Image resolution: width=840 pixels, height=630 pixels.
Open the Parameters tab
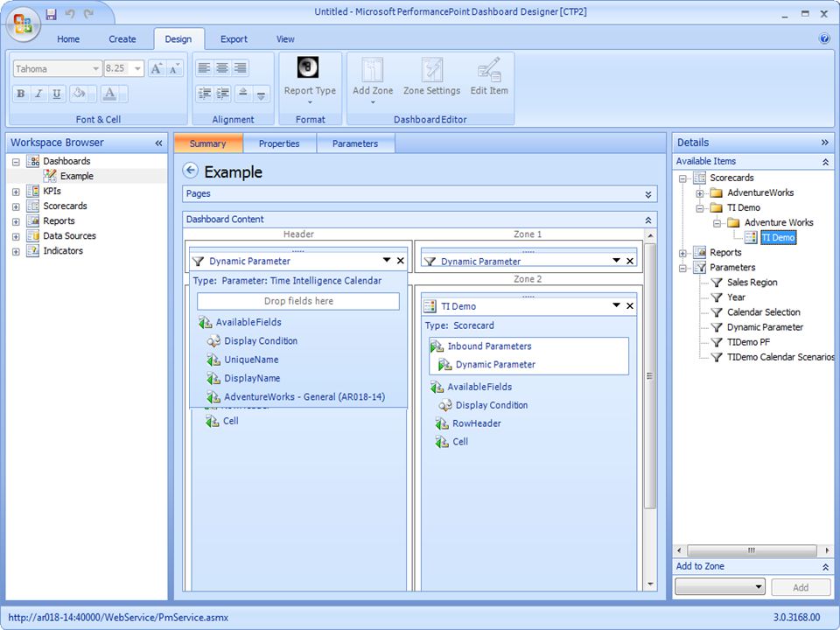[355, 143]
